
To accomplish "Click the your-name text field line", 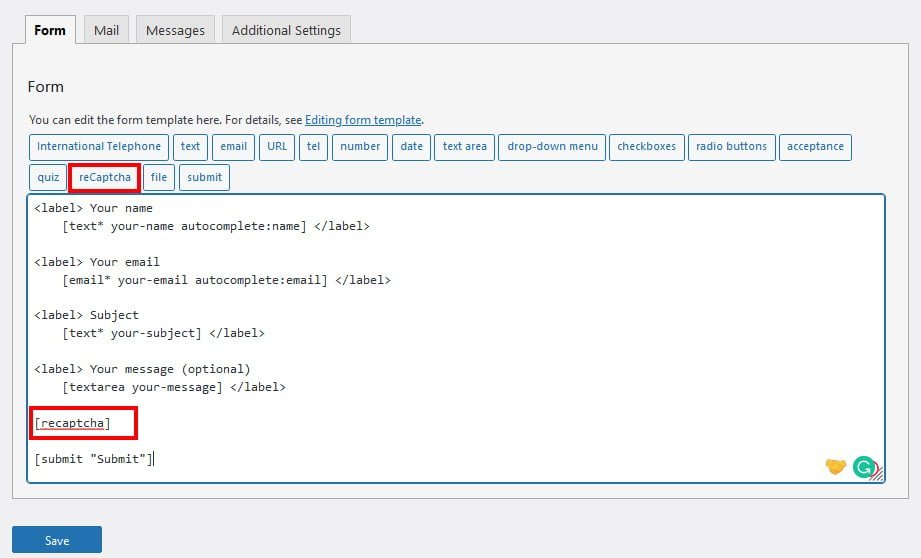I will tap(216, 226).
